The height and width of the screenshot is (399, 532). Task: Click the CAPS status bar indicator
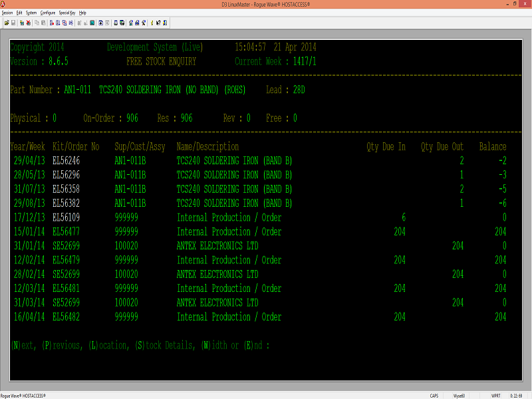coord(434,396)
